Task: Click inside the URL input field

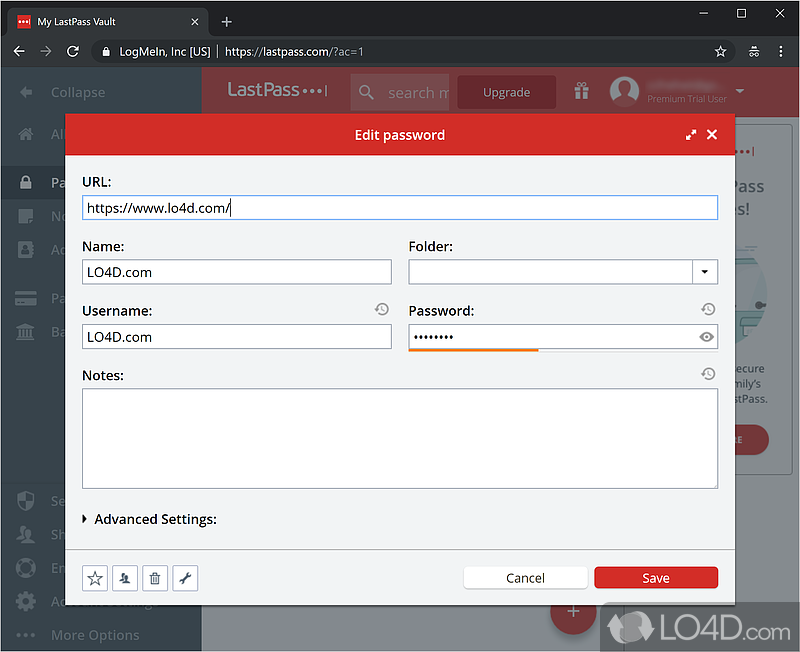Action: [x=400, y=208]
